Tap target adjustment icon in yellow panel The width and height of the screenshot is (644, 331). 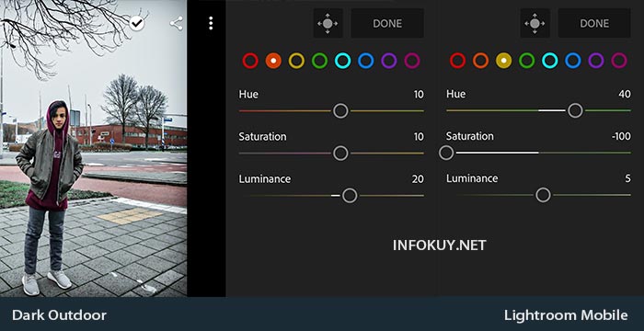535,23
